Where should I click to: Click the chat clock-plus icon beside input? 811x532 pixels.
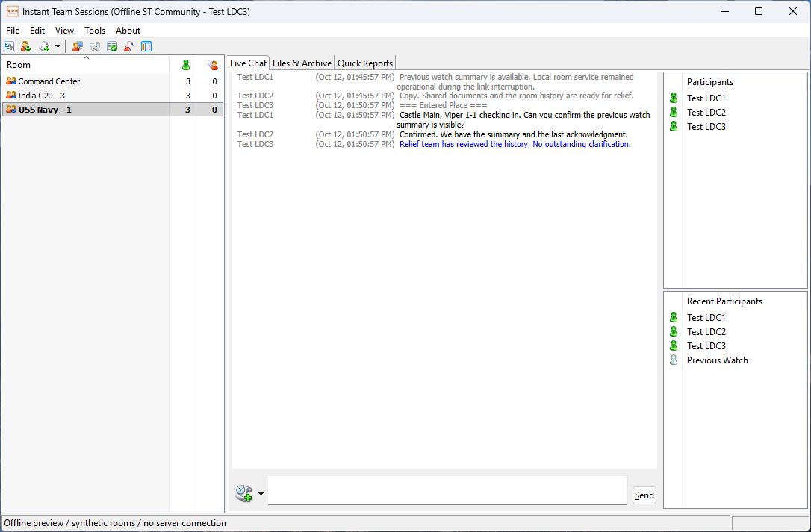click(244, 493)
